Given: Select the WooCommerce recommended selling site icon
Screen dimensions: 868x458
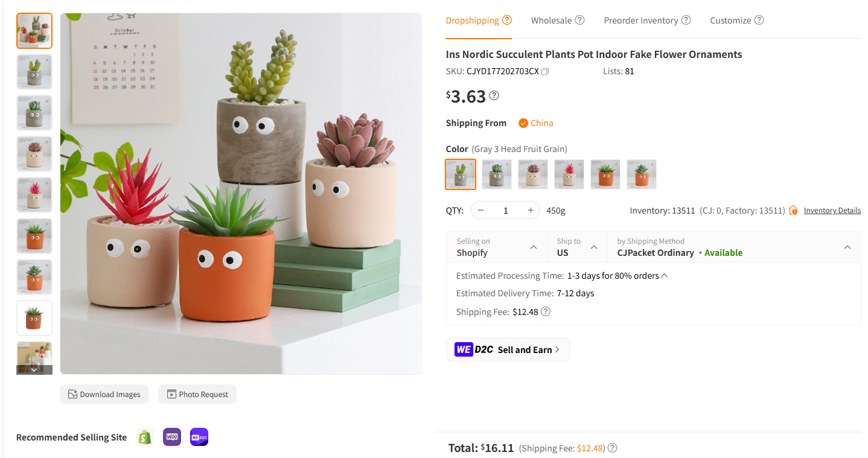Looking at the screenshot, I should click(x=171, y=437).
